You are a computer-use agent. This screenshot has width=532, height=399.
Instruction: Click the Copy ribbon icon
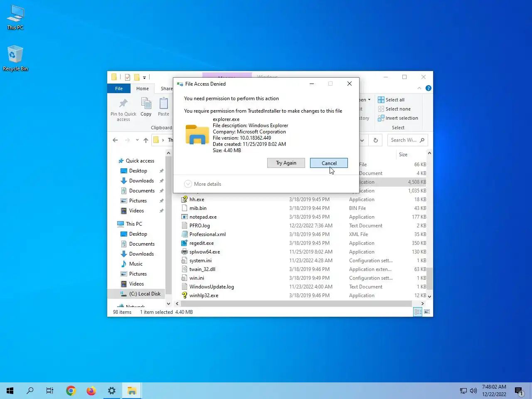point(146,107)
